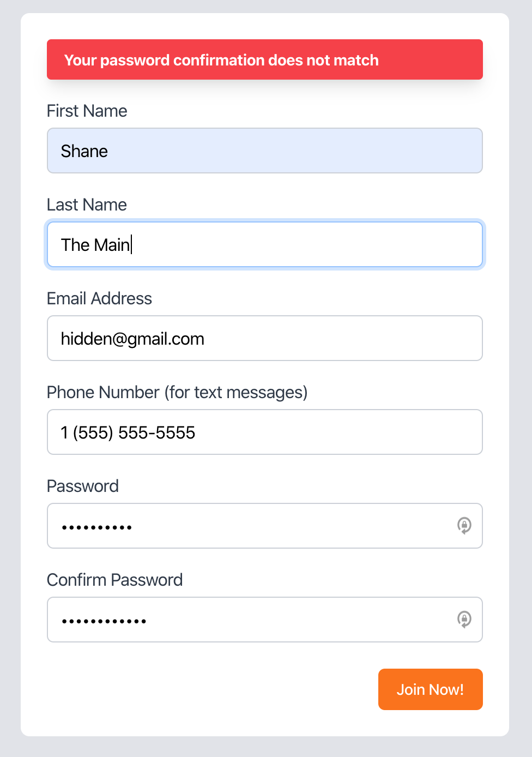Click the Confirm Password label text
This screenshot has width=532, height=757.
115,580
